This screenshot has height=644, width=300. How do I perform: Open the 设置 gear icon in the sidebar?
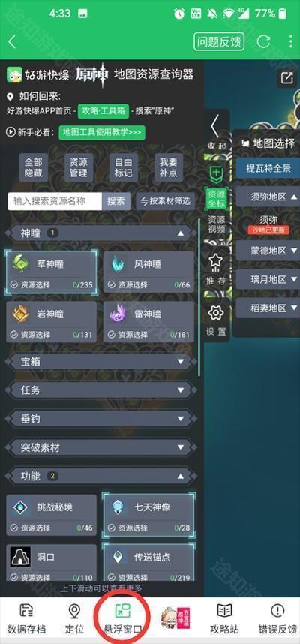216,314
